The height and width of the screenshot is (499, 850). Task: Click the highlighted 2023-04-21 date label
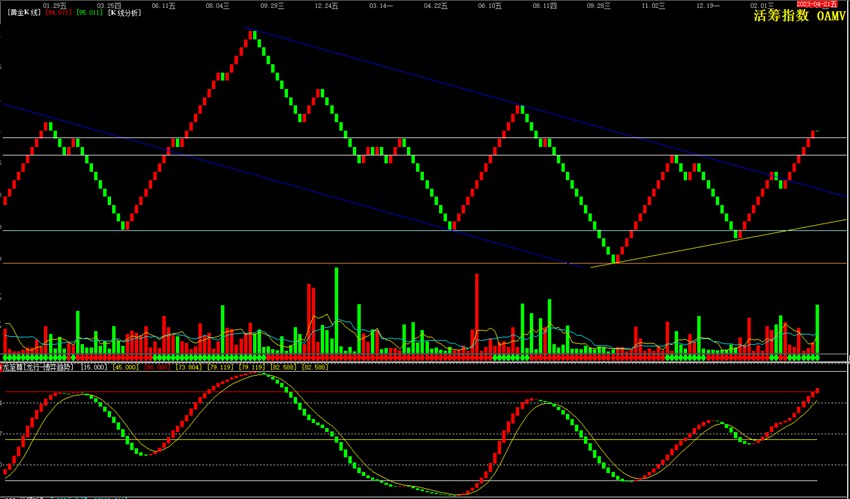(x=817, y=4)
